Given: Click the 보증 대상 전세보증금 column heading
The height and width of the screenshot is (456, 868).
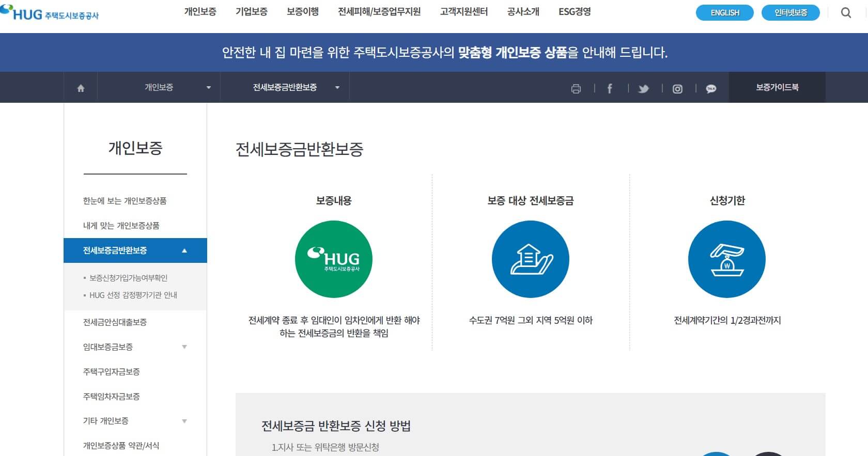Looking at the screenshot, I should pos(531,201).
